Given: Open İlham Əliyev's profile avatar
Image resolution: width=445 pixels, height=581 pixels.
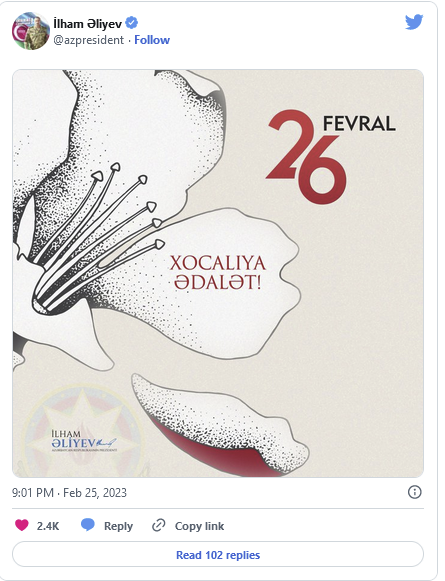Looking at the screenshot, I should coord(31,31).
